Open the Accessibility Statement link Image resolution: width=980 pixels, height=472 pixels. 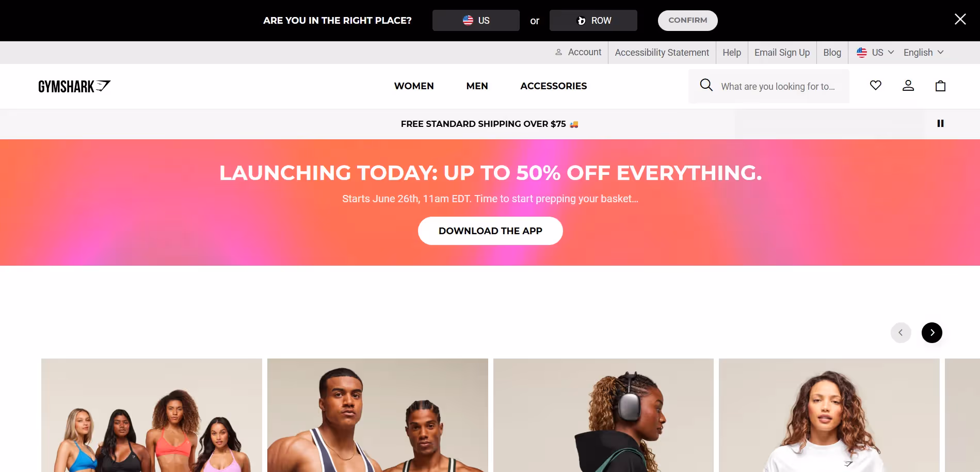click(662, 53)
